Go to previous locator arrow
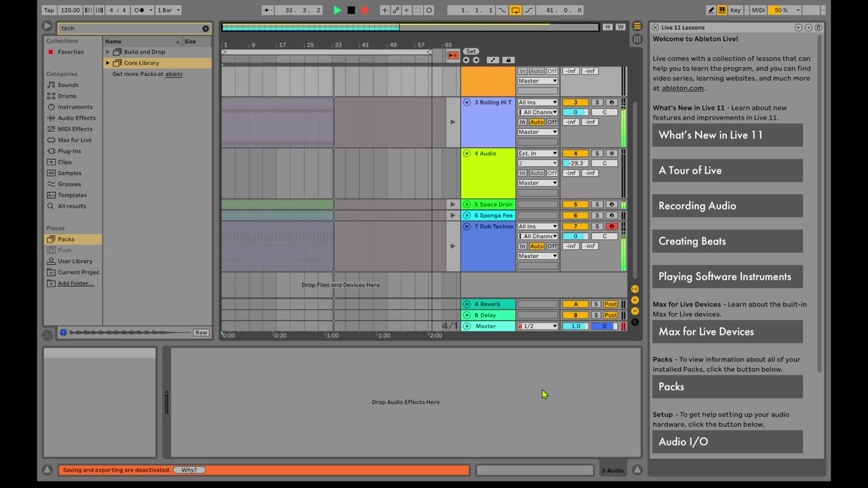Screen dimensions: 868x488 [x=466, y=60]
